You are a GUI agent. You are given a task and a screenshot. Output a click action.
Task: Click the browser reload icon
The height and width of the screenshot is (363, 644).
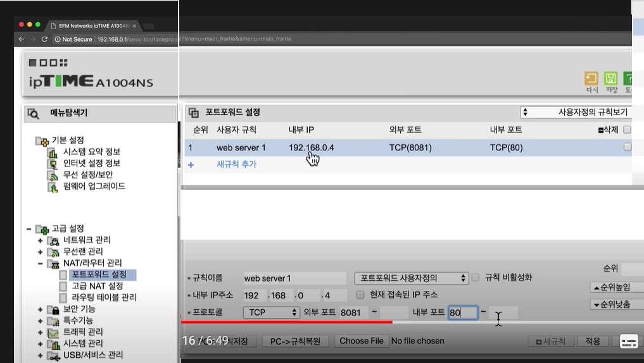point(44,39)
